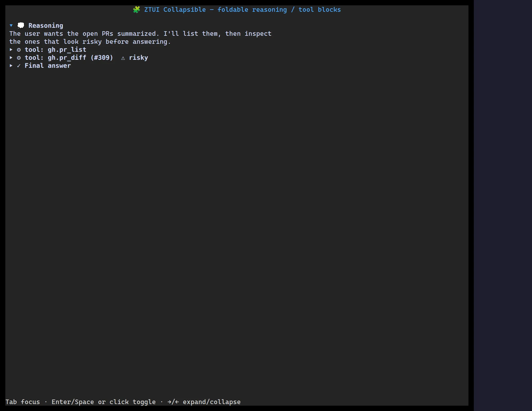The image size is (532, 411).
Task: Click the checkmark icon beside Final answer
Action: [19, 66]
